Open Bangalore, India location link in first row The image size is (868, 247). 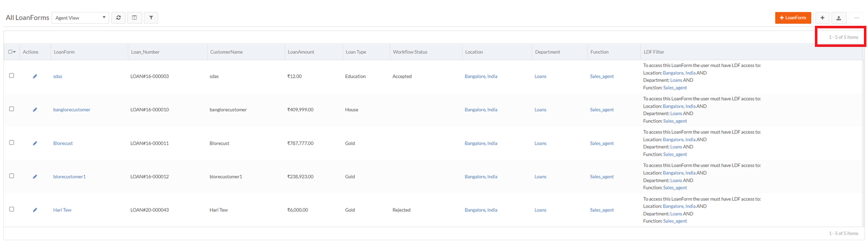click(x=481, y=76)
